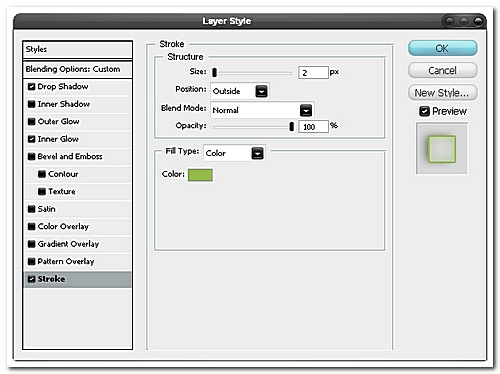Toggle the Drop Shadow checkbox
The width and height of the screenshot is (500, 374).
coord(31,87)
